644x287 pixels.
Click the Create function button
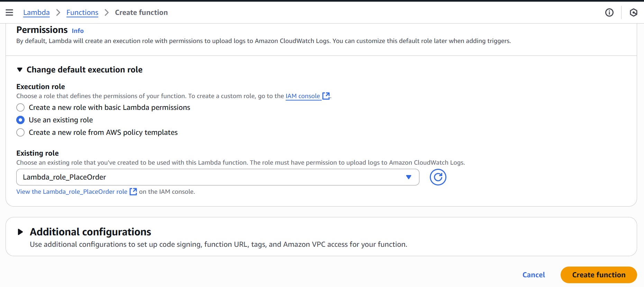pyautogui.click(x=599, y=275)
